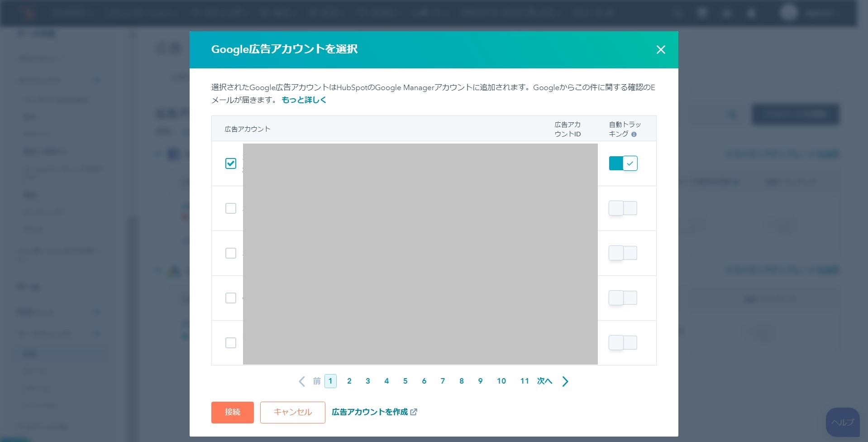Open the ヘルプ help widget
868x442 pixels.
click(x=843, y=423)
